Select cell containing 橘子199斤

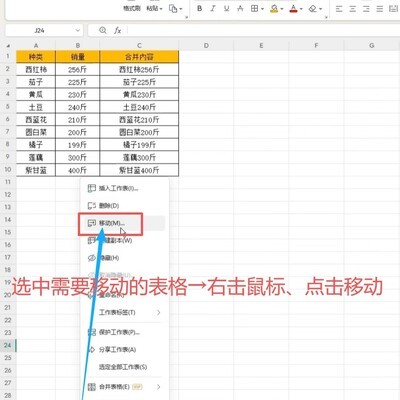coord(139,145)
